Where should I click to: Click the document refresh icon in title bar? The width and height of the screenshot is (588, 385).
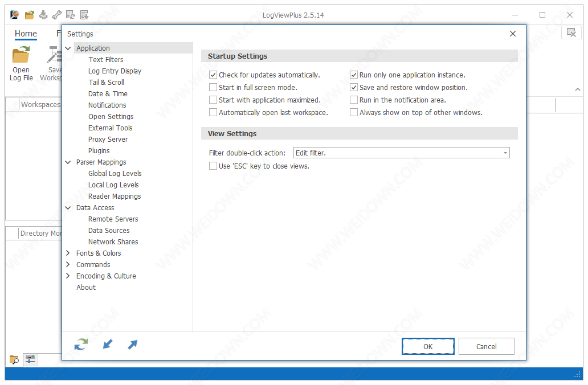(71, 15)
